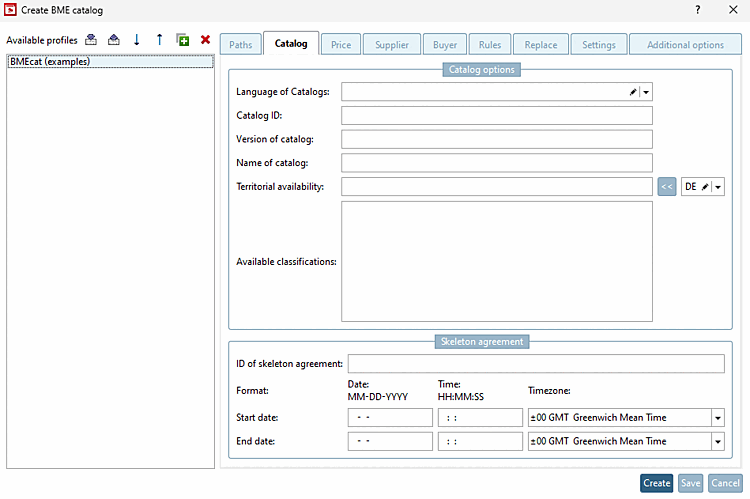Image resolution: width=750 pixels, height=499 pixels.
Task: Click the export profile icon
Action: coord(114,40)
